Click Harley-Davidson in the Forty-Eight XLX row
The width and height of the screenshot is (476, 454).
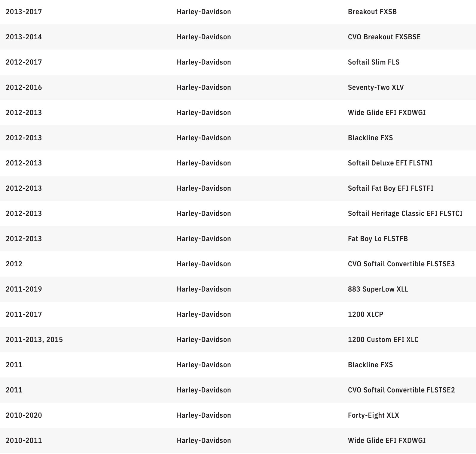[204, 415]
